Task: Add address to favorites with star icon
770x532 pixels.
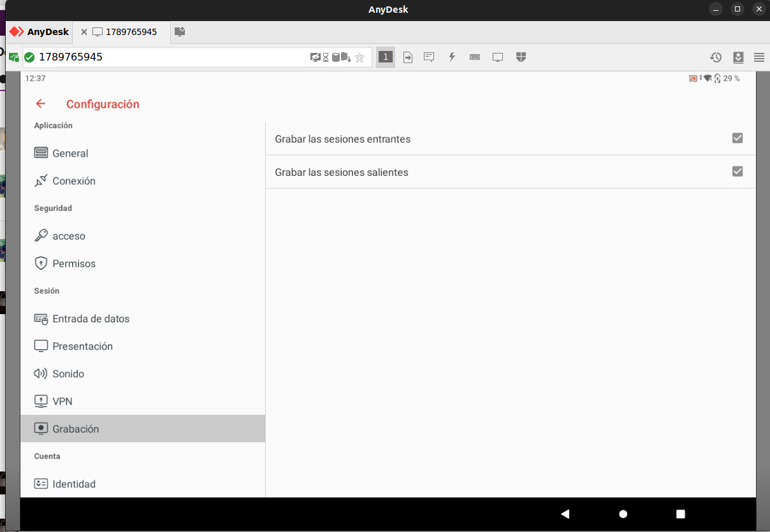Action: (x=360, y=57)
